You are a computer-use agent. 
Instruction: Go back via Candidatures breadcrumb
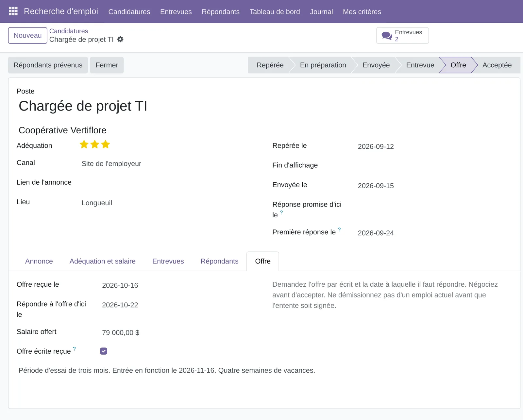pos(69,31)
